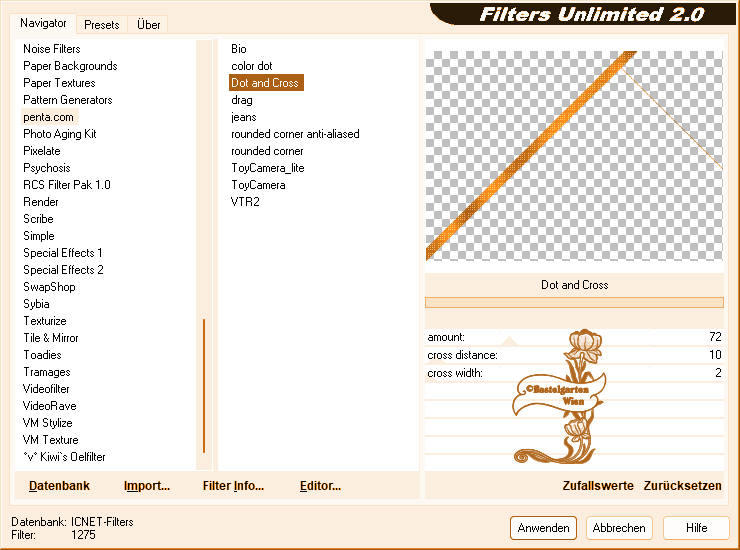The height and width of the screenshot is (550, 740).
Task: Select Toadies category
Action: tap(42, 355)
